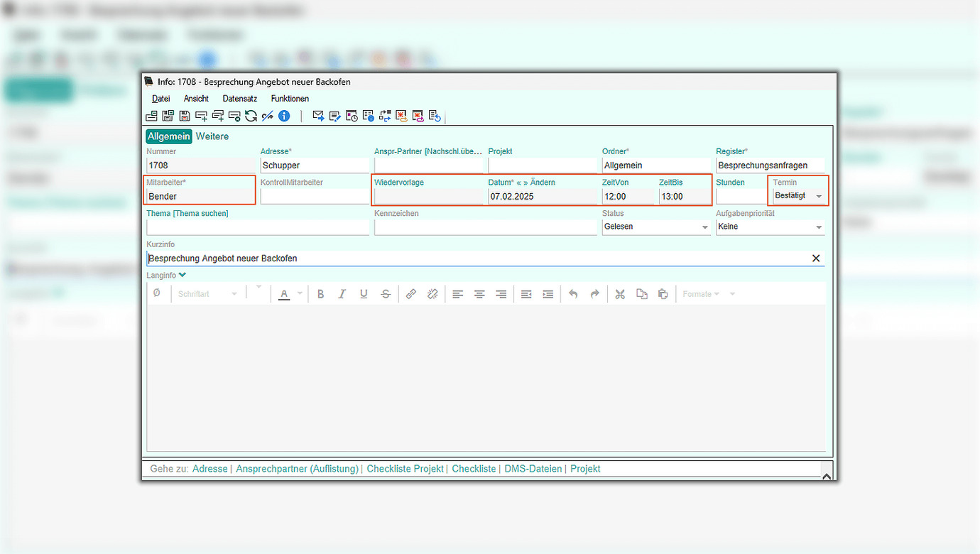Click the send email envelope icon
This screenshot has height=554, width=980.
click(318, 116)
